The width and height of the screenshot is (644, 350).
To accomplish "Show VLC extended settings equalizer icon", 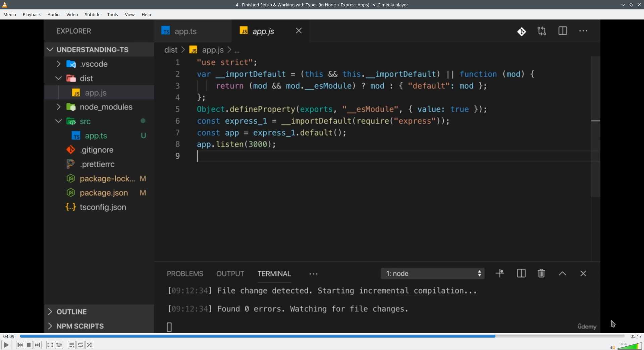I will (59, 345).
